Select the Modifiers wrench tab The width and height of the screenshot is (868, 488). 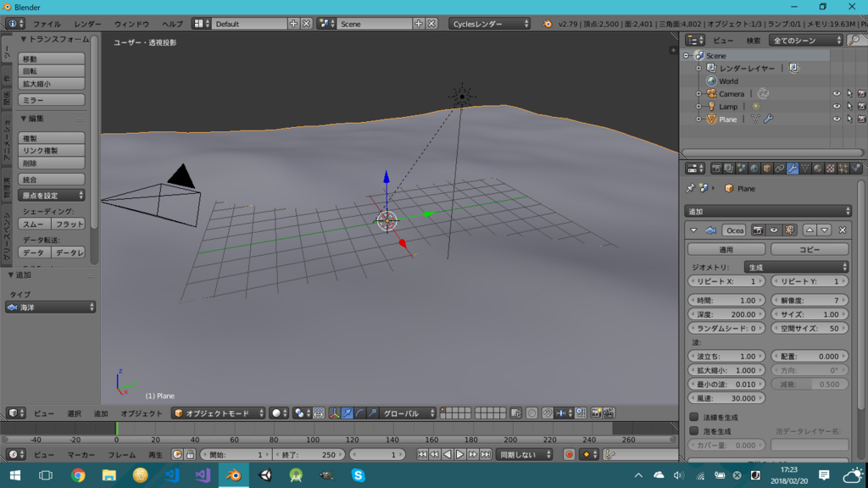pyautogui.click(x=793, y=169)
